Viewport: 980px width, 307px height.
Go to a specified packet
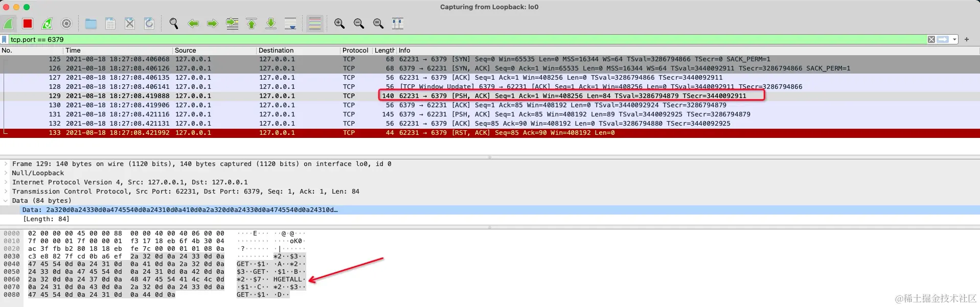click(x=232, y=23)
